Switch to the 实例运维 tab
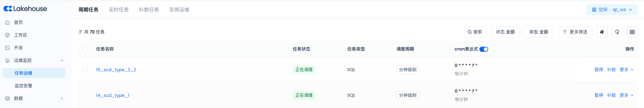This screenshot has height=108, width=644. [x=179, y=10]
